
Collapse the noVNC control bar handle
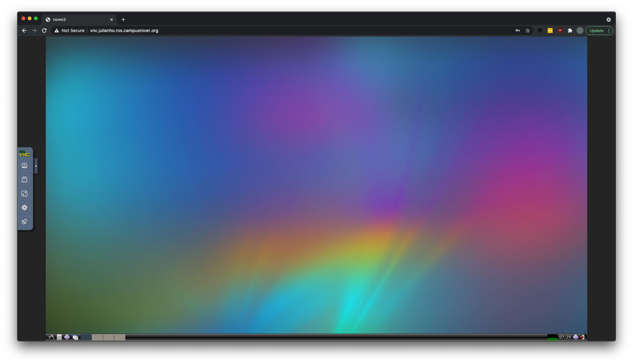coord(36,166)
